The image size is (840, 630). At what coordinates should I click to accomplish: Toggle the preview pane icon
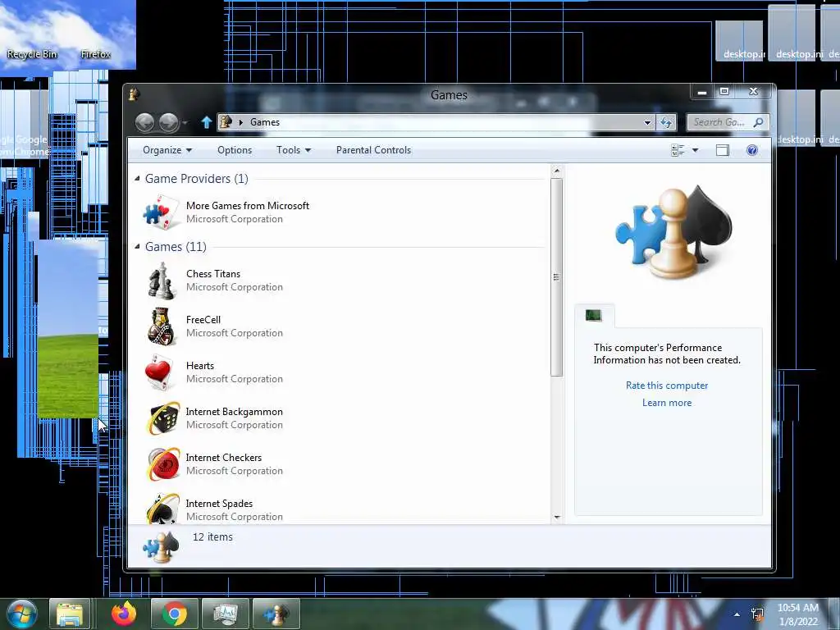pyautogui.click(x=722, y=151)
